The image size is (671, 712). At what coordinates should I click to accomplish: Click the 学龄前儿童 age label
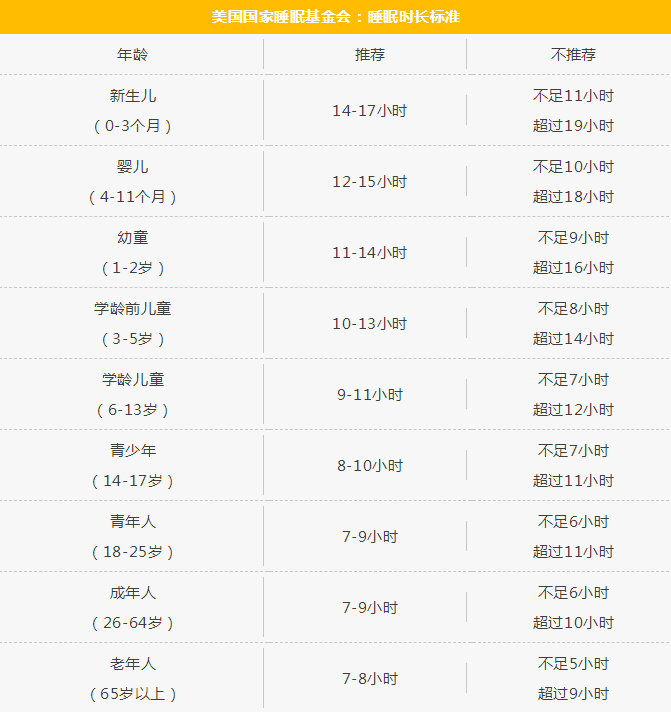(x=132, y=309)
